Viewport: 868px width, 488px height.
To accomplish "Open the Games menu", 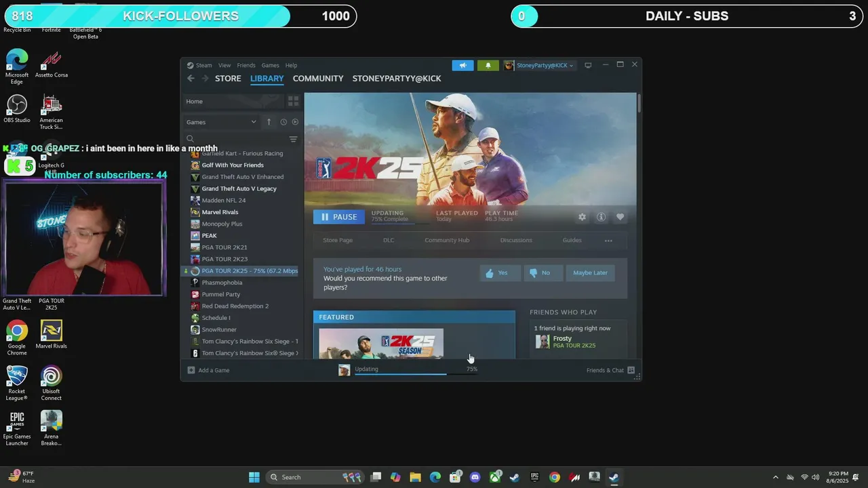I will pos(270,65).
